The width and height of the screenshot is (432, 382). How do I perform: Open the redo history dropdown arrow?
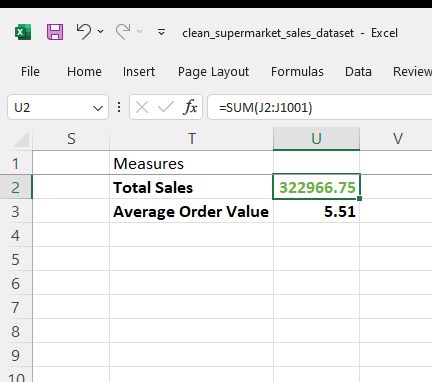coord(140,32)
